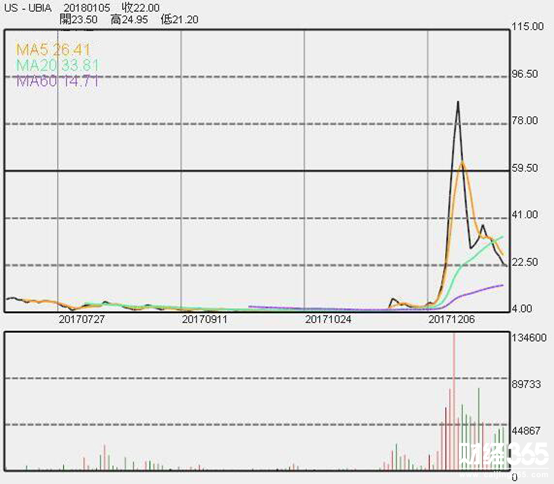Image resolution: width=554 pixels, height=484 pixels.
Task: Select the 20171024 date axis label
Action: coord(328,319)
